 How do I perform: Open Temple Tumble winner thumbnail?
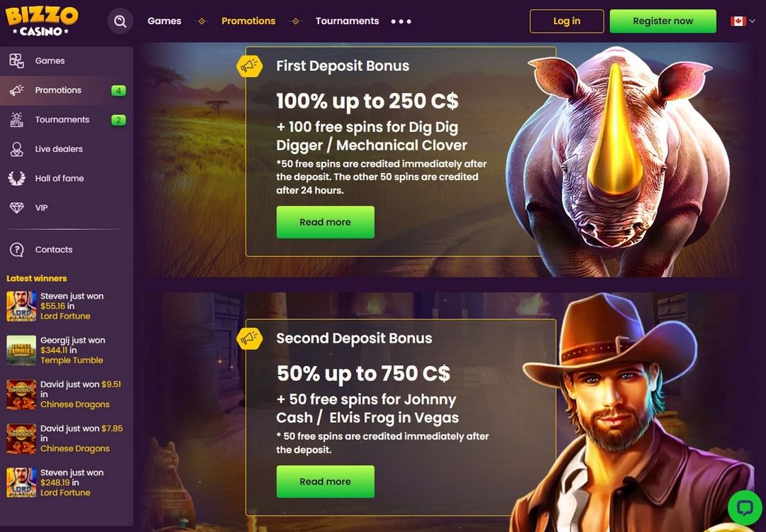(21, 350)
